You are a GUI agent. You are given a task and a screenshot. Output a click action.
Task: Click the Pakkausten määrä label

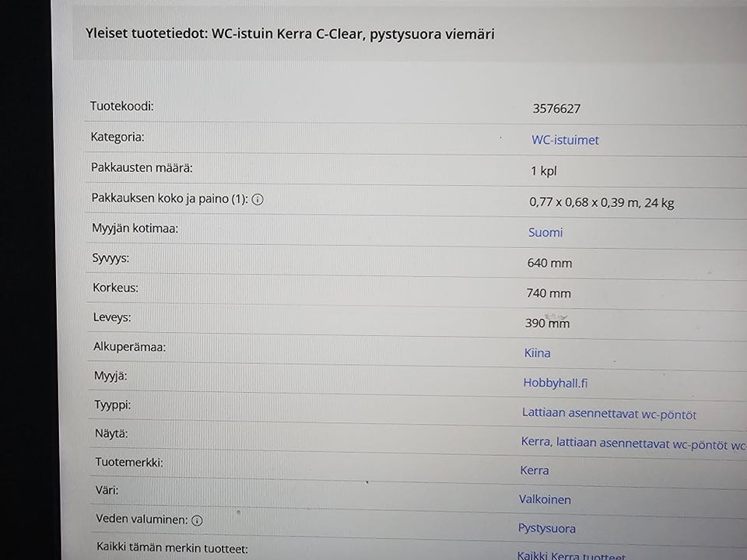coord(142,168)
